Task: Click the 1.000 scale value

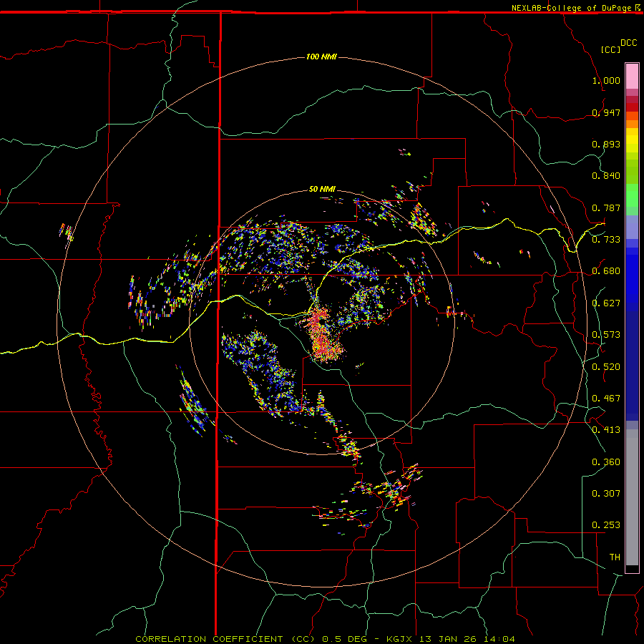Action: click(x=606, y=80)
